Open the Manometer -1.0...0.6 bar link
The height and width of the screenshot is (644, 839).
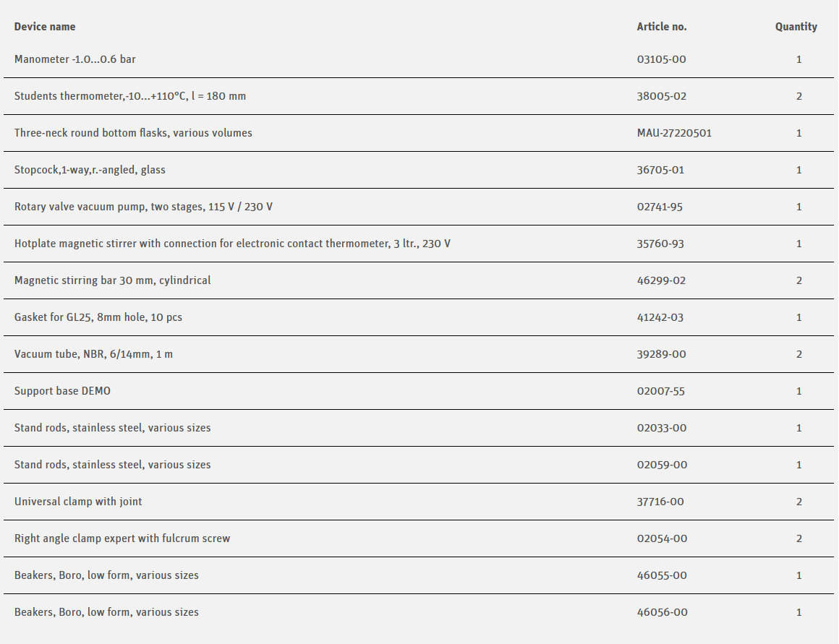click(x=75, y=59)
